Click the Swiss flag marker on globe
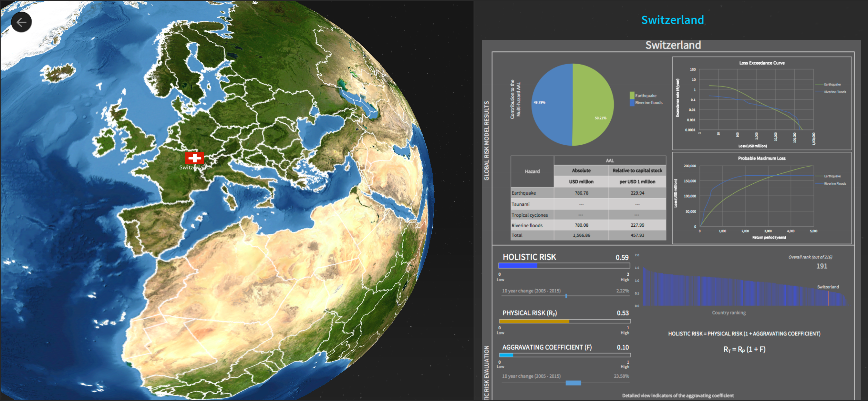Viewport: 868px width, 401px height. (x=194, y=157)
